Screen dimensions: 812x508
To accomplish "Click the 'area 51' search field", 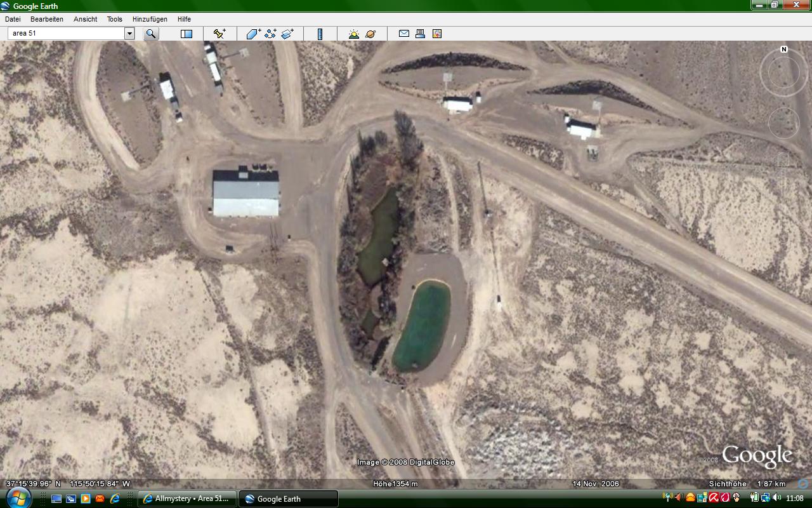I will point(66,34).
